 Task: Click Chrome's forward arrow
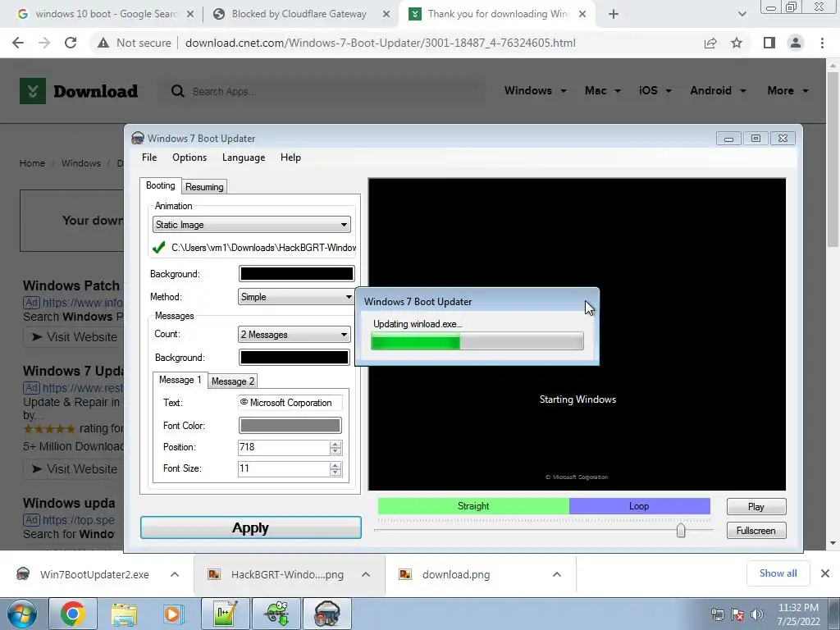pos(44,43)
